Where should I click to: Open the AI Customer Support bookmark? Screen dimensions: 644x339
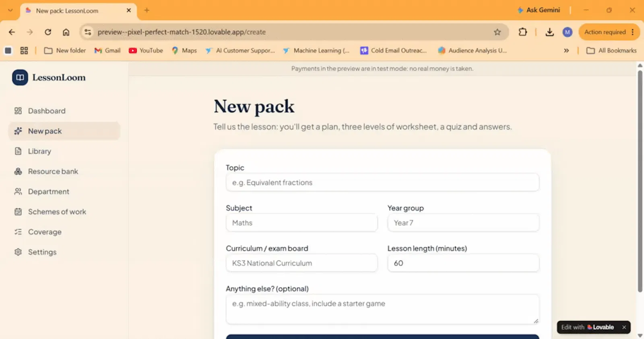coord(240,50)
